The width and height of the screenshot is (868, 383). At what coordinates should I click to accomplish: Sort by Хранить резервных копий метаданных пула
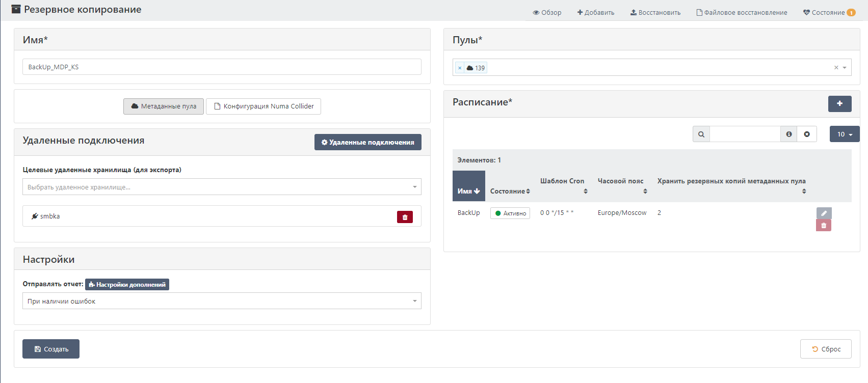732,186
